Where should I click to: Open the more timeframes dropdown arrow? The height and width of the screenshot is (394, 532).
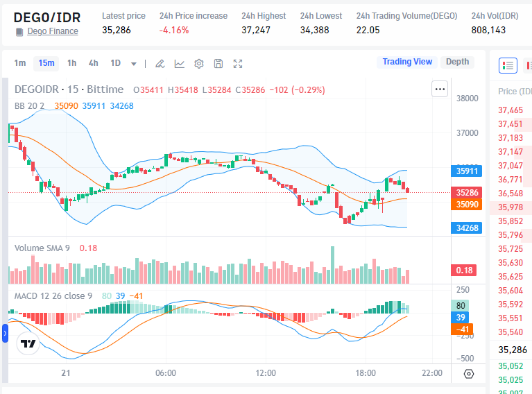click(134, 63)
